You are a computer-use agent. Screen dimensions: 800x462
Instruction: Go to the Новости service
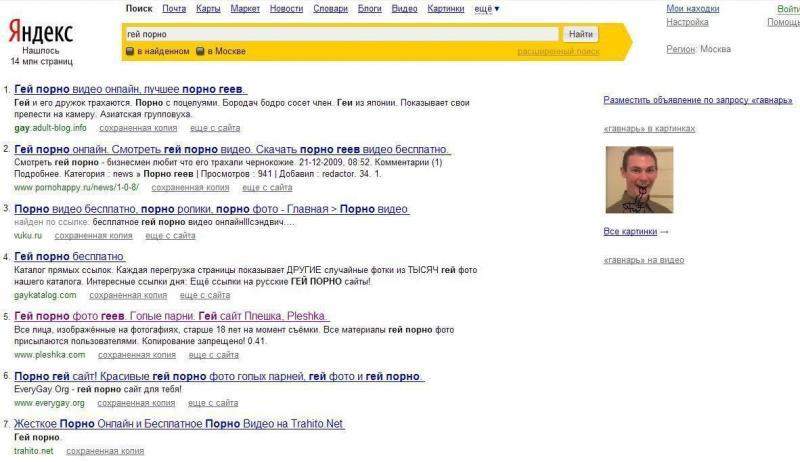pyautogui.click(x=286, y=9)
